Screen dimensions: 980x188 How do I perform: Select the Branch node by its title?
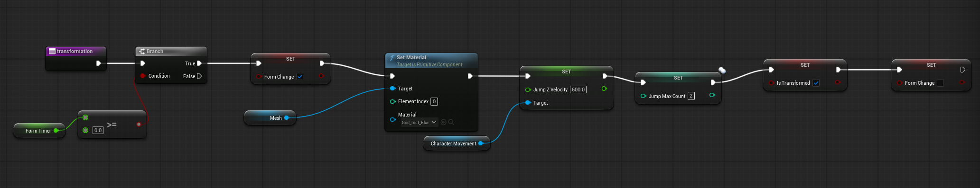coord(155,51)
